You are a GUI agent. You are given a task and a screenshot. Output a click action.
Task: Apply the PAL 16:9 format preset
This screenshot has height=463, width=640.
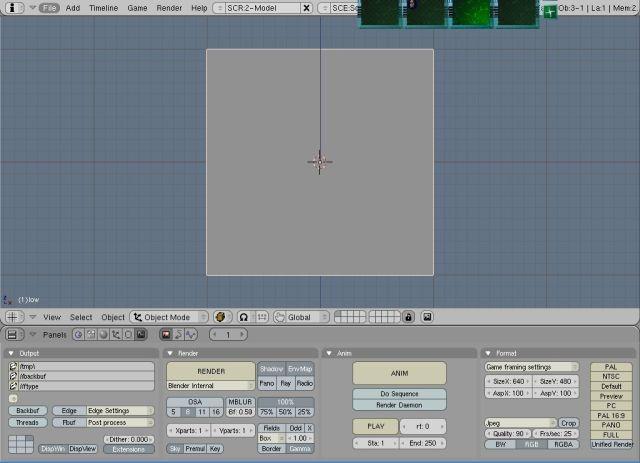click(x=611, y=415)
